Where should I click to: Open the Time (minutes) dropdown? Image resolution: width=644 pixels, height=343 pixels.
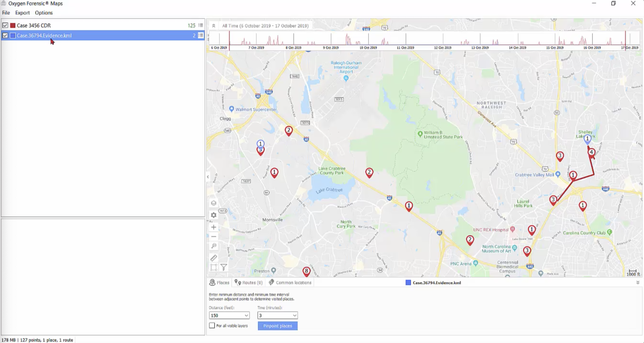click(294, 315)
